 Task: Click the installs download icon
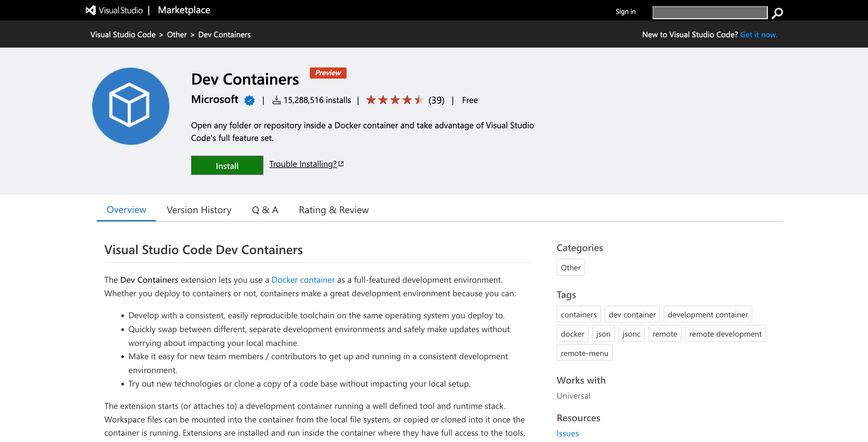(276, 100)
